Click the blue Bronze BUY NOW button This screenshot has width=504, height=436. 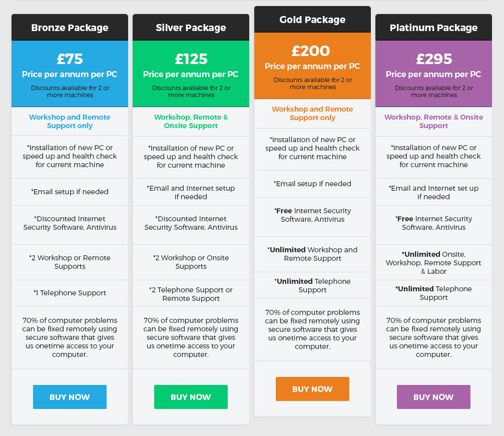pyautogui.click(x=70, y=397)
